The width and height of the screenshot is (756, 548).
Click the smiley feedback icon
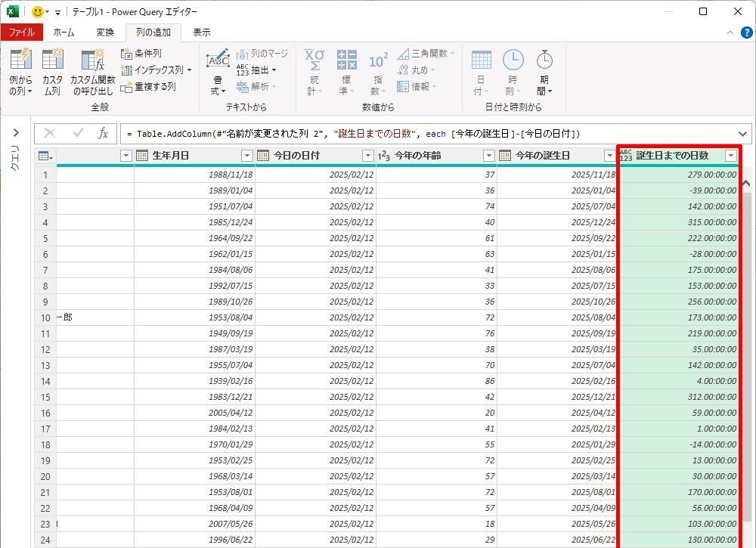coord(38,11)
